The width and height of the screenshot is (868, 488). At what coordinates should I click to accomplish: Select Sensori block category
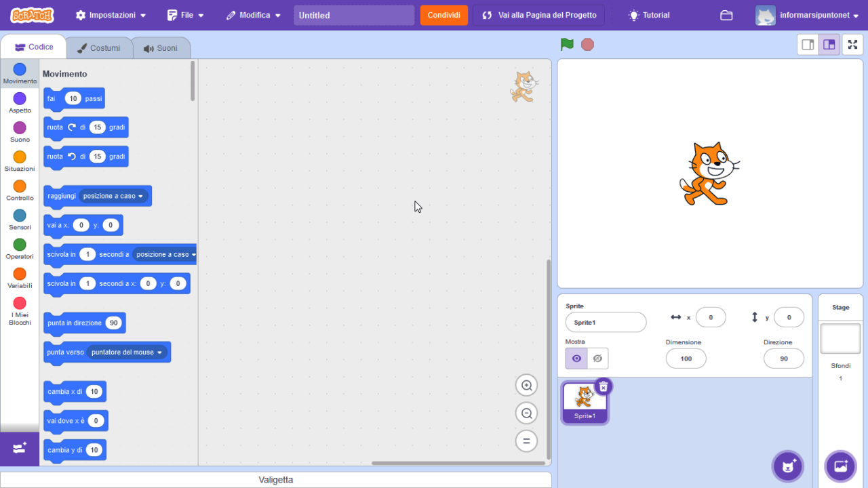pos(20,220)
